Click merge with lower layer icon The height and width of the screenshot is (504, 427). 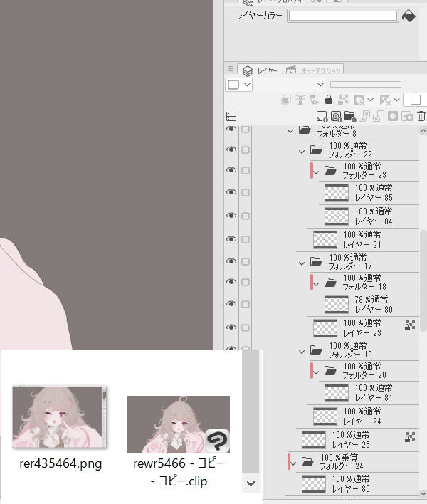[x=379, y=116]
